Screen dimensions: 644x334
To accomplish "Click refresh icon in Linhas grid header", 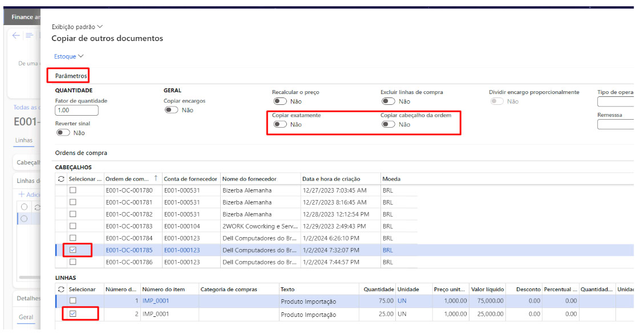I will point(62,290).
